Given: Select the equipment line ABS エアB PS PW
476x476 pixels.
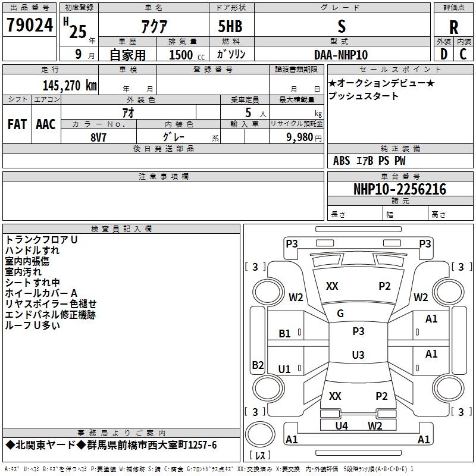Looking at the screenshot, I should [369, 161].
